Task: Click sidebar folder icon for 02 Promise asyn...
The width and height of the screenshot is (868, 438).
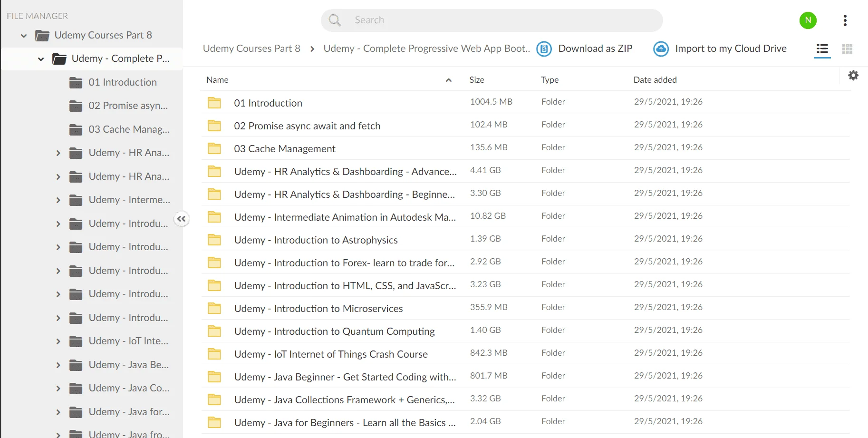Action: tap(76, 106)
